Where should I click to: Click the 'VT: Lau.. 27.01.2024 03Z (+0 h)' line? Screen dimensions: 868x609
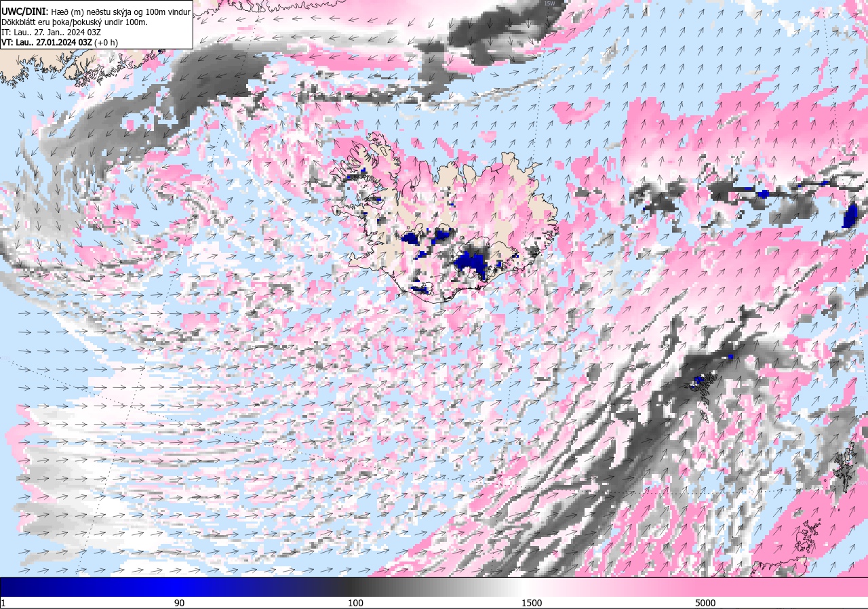click(60, 42)
